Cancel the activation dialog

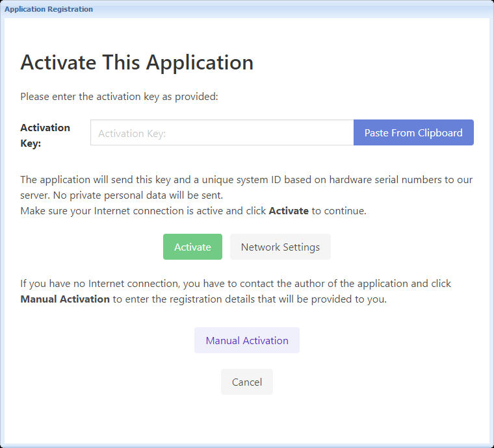(247, 382)
